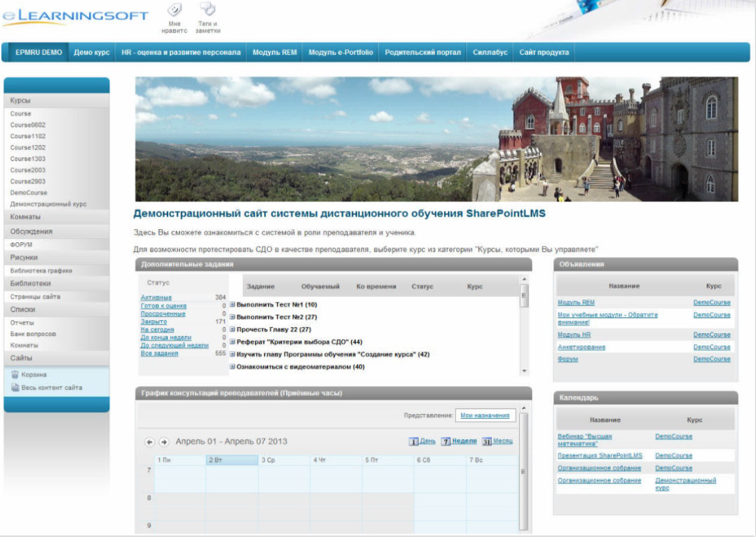Show tasks 'До конца недели'
756x537 pixels.
(166, 337)
